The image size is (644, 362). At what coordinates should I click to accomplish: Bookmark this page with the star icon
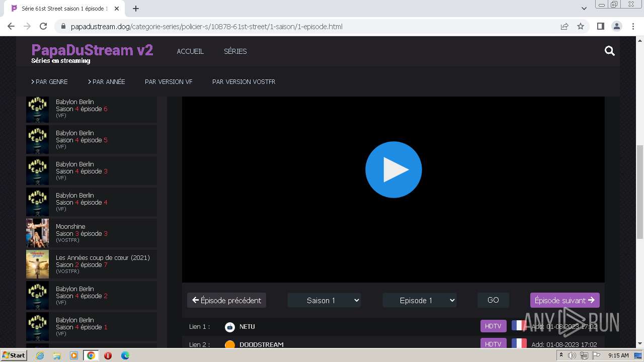581,26
